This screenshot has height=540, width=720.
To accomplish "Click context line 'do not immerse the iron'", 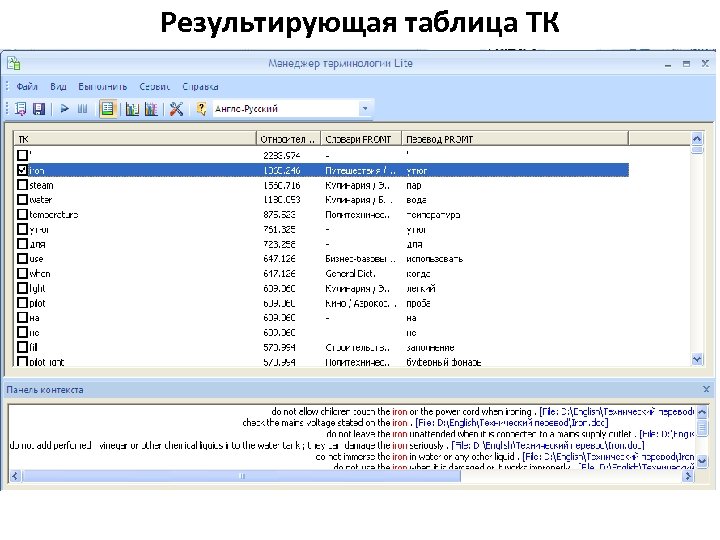I will point(505,456).
